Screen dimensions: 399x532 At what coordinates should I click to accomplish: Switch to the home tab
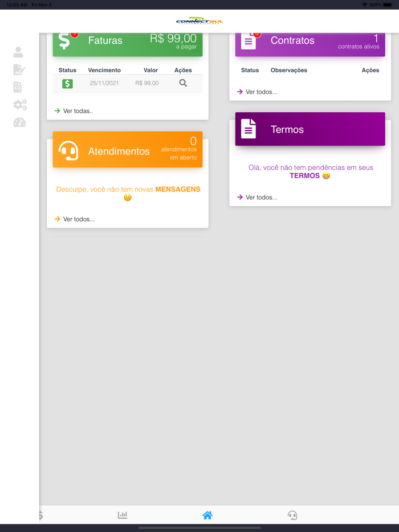pos(207,515)
